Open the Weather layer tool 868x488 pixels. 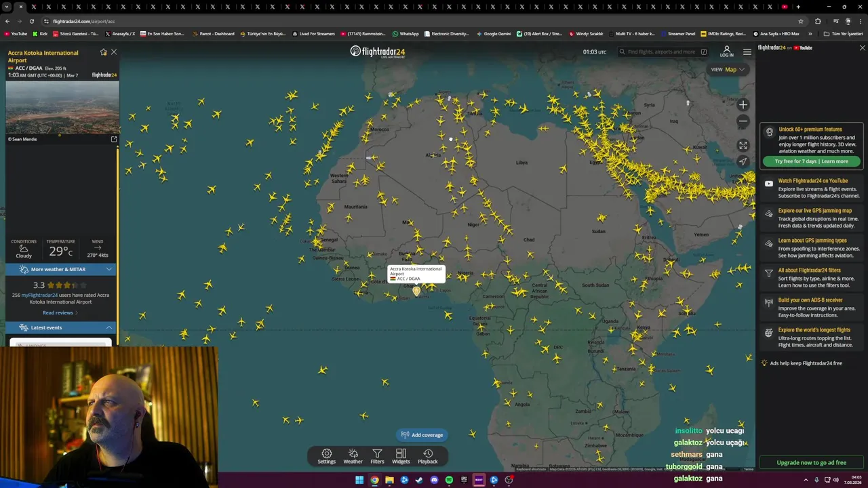(353, 456)
